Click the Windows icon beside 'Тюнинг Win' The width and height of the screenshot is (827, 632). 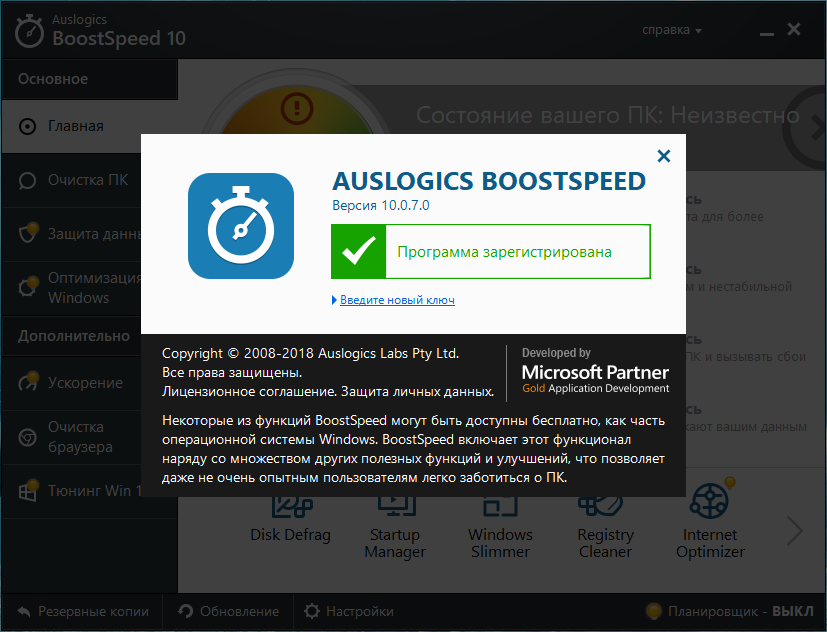(28, 490)
